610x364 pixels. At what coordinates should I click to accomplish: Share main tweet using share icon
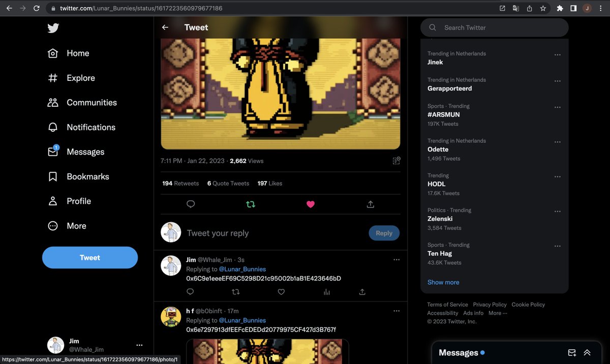click(371, 204)
